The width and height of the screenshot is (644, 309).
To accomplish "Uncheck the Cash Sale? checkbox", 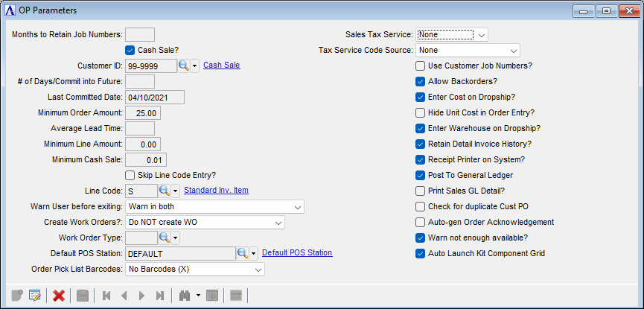I will (x=130, y=50).
